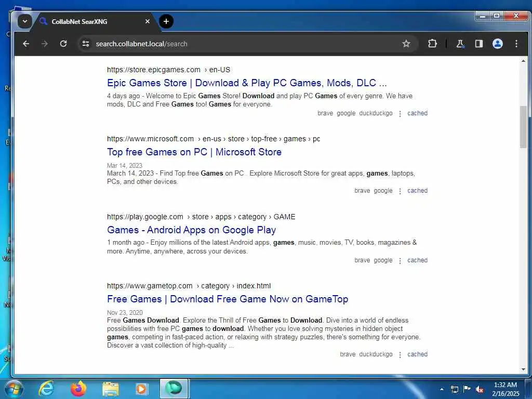The image size is (532, 399).
Task: Open Free Games GameTop result link
Action: click(228, 299)
